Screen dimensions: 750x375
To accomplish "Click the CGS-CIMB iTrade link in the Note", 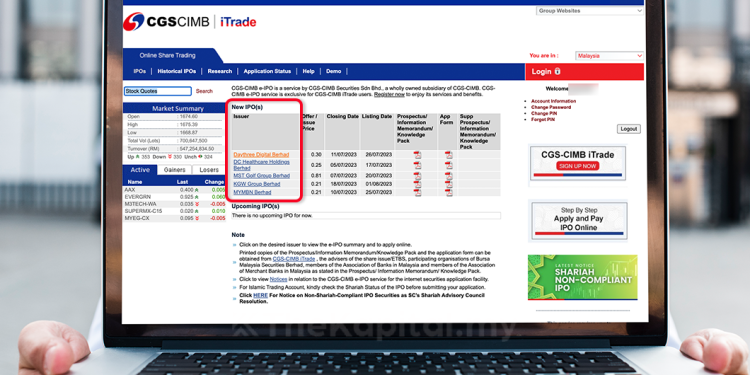I will (x=294, y=258).
